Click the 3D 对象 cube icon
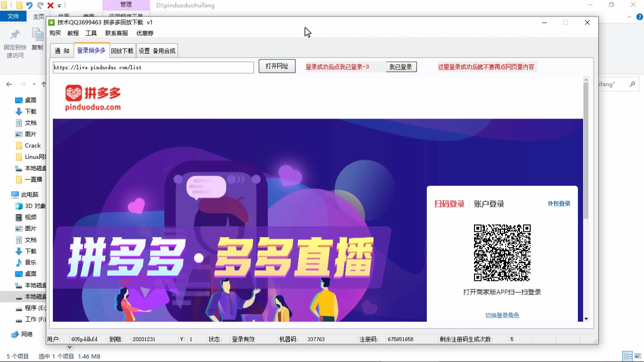 19,206
